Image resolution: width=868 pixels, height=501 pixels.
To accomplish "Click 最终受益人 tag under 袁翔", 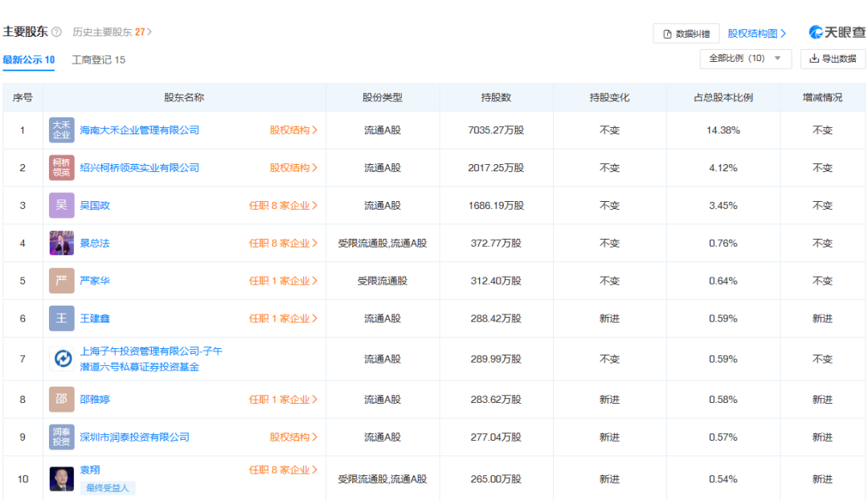I will point(108,488).
